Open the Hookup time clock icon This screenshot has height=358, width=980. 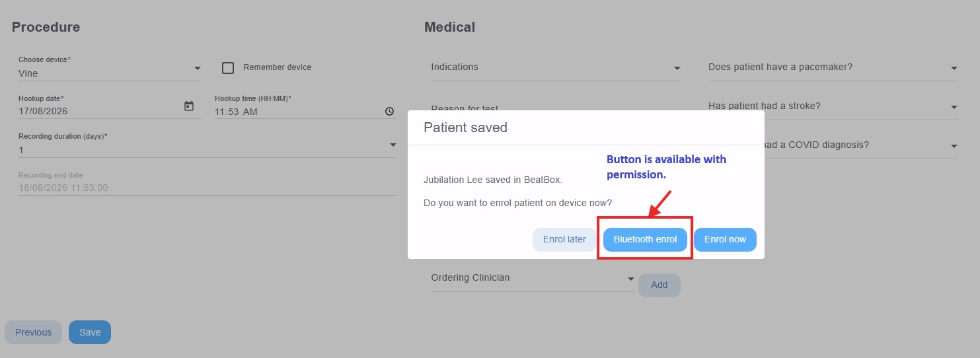pos(389,112)
